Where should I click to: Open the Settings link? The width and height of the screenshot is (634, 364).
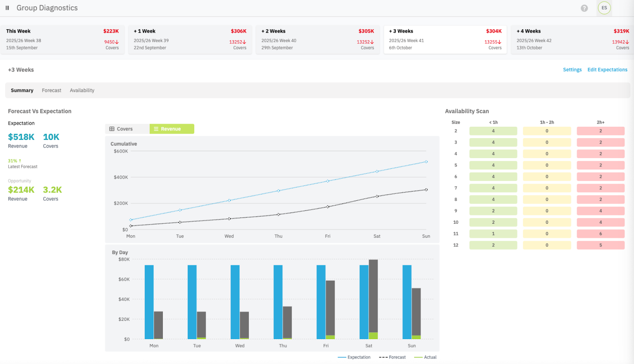[x=572, y=70]
